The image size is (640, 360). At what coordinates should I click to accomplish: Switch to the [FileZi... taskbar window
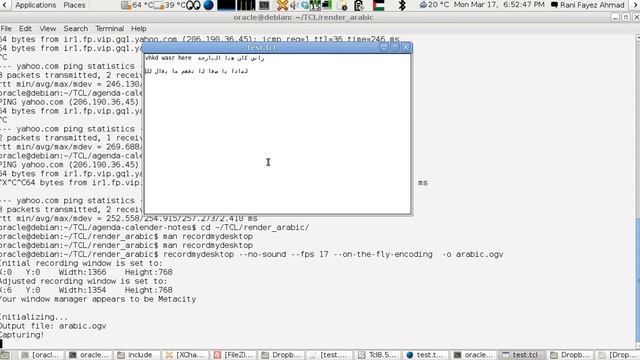pyautogui.click(x=233, y=355)
